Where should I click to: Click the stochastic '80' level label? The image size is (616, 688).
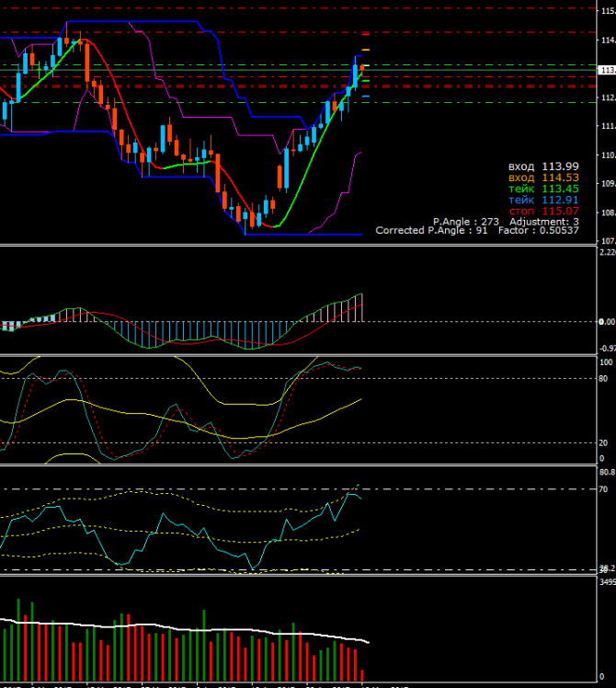point(603,379)
